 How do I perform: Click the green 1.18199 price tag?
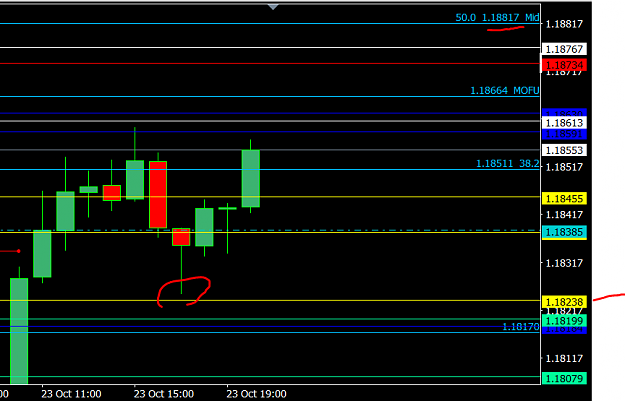[564, 320]
